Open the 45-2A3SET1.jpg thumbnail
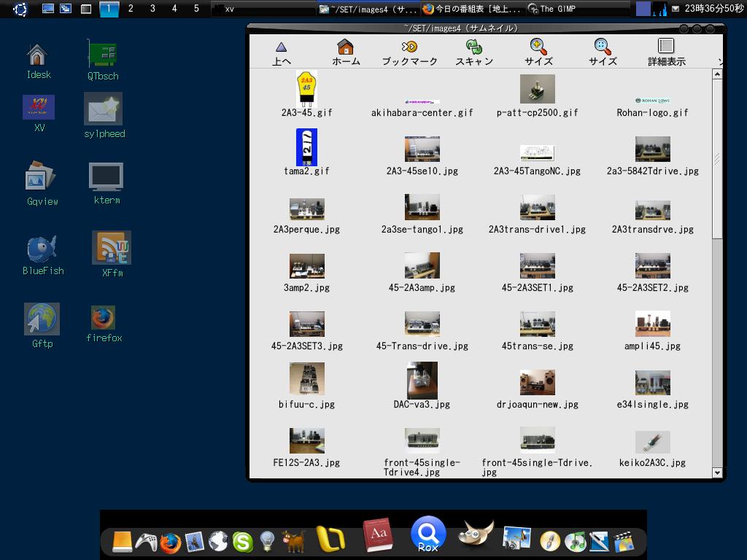Image resolution: width=747 pixels, height=560 pixels. [538, 265]
